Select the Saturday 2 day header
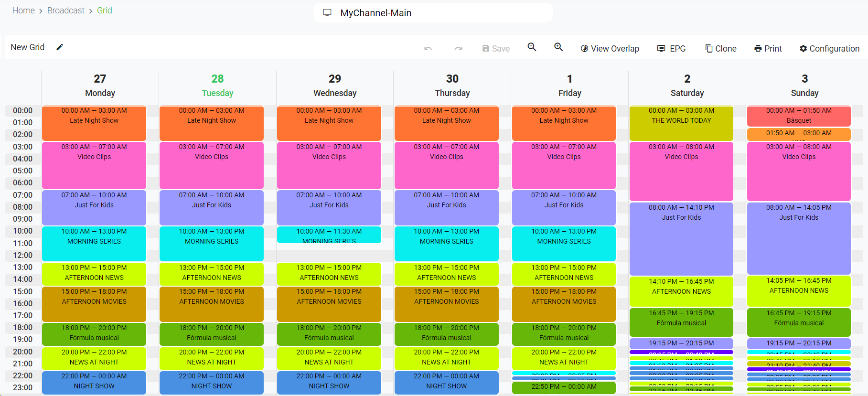The height and width of the screenshot is (396, 868). pyautogui.click(x=687, y=86)
